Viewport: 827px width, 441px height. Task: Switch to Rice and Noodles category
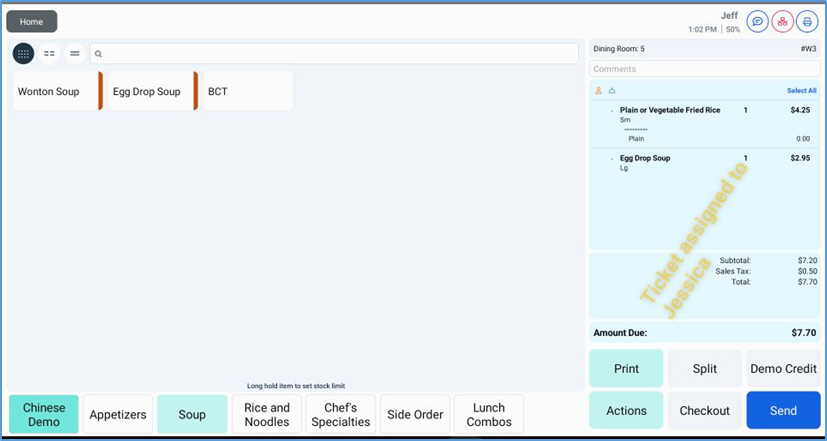click(267, 414)
